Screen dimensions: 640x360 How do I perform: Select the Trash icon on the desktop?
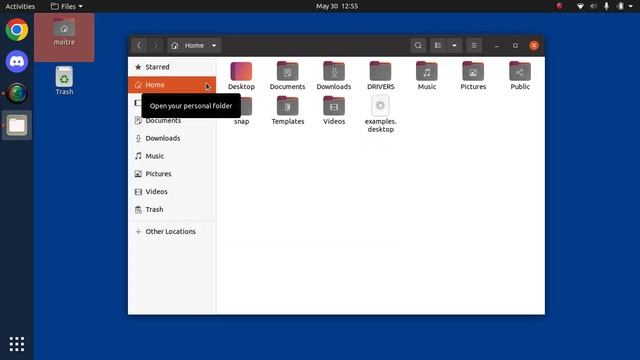click(64, 80)
